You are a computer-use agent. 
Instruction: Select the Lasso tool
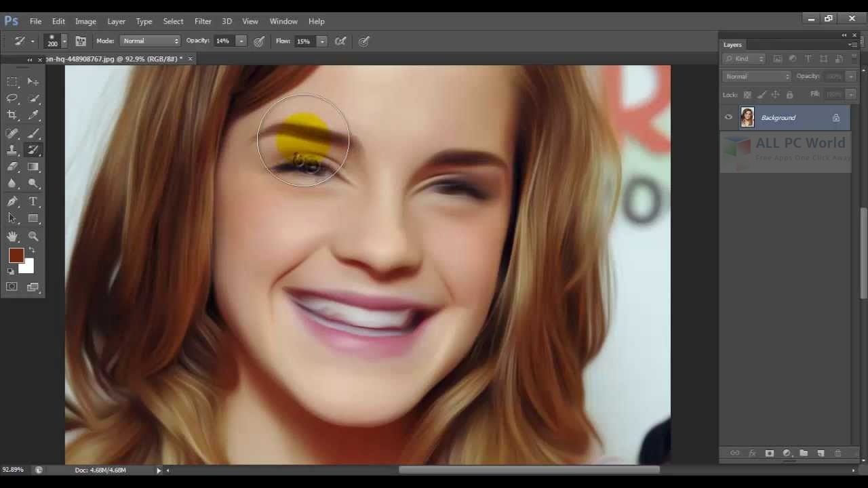pyautogui.click(x=12, y=98)
